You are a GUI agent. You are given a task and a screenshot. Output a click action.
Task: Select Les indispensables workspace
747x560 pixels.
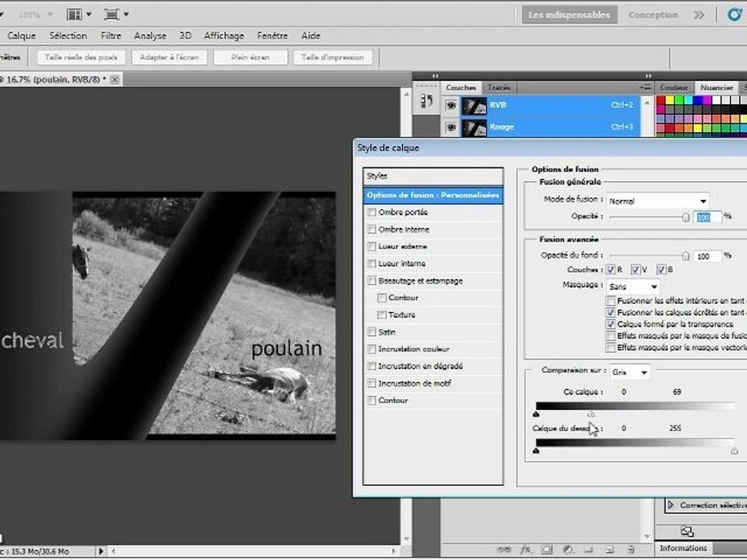(x=570, y=15)
